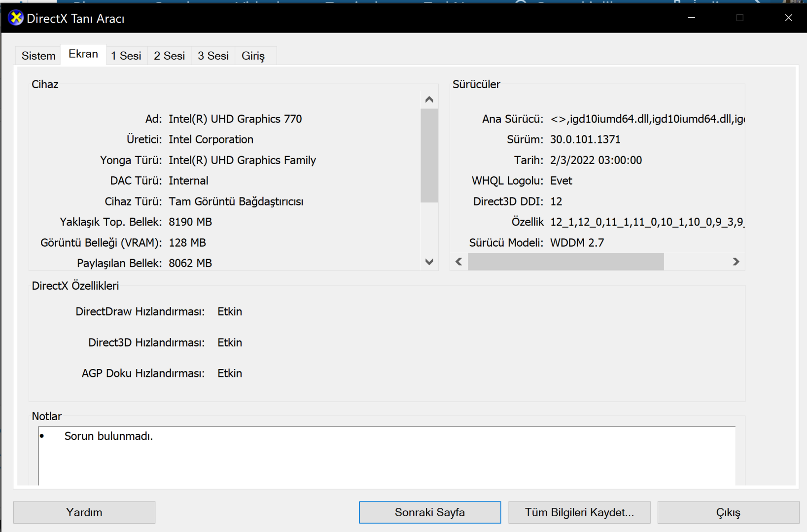Image resolution: width=807 pixels, height=532 pixels.
Task: Click the DirectDraw Hızlandırması 'Etkin' value
Action: pyautogui.click(x=230, y=312)
